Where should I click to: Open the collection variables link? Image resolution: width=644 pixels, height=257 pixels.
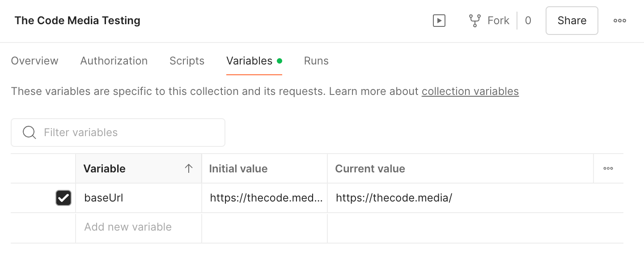point(470,91)
